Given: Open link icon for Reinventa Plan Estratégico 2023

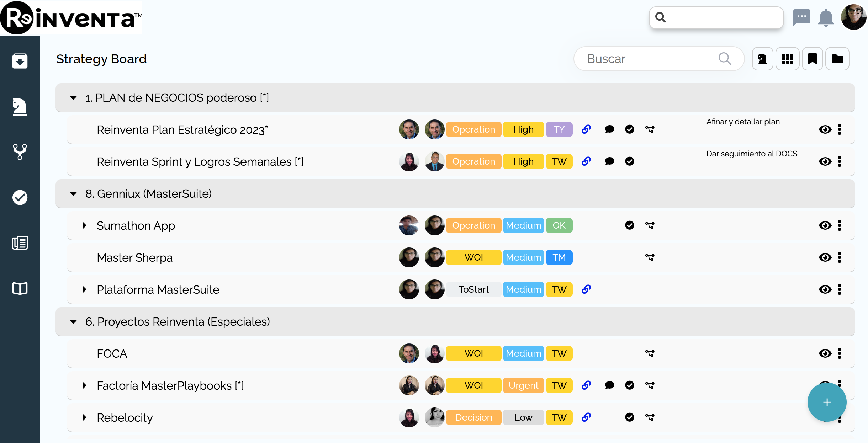Looking at the screenshot, I should coord(586,129).
